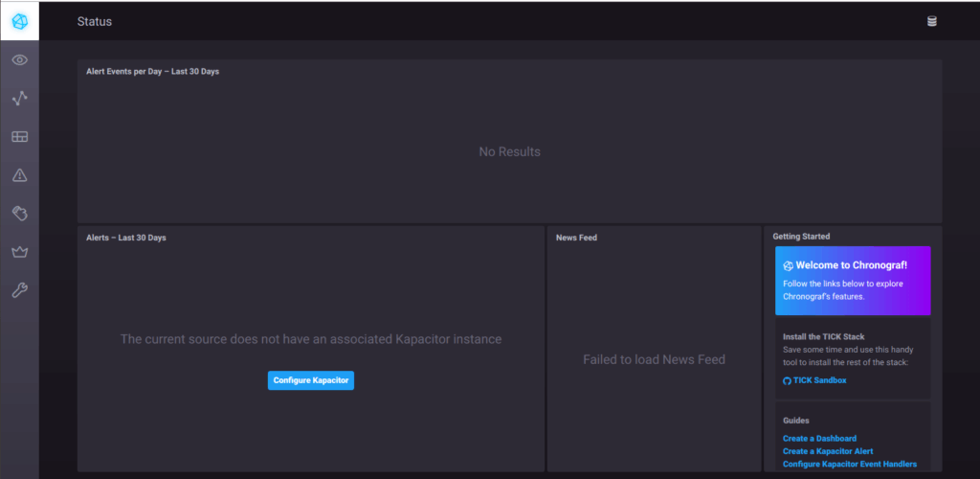The image size is (980, 479).
Task: Open Configure Kapacitor Event Handlers guide
Action: point(850,464)
